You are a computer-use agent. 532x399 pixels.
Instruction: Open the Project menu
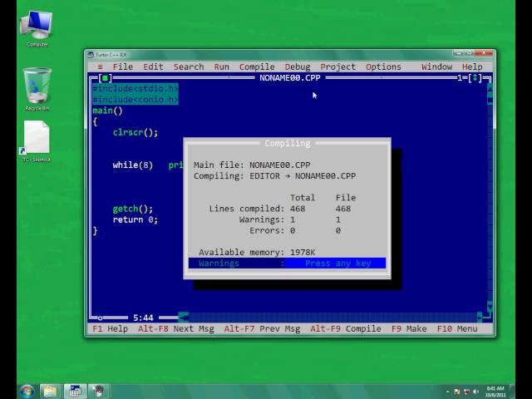338,66
